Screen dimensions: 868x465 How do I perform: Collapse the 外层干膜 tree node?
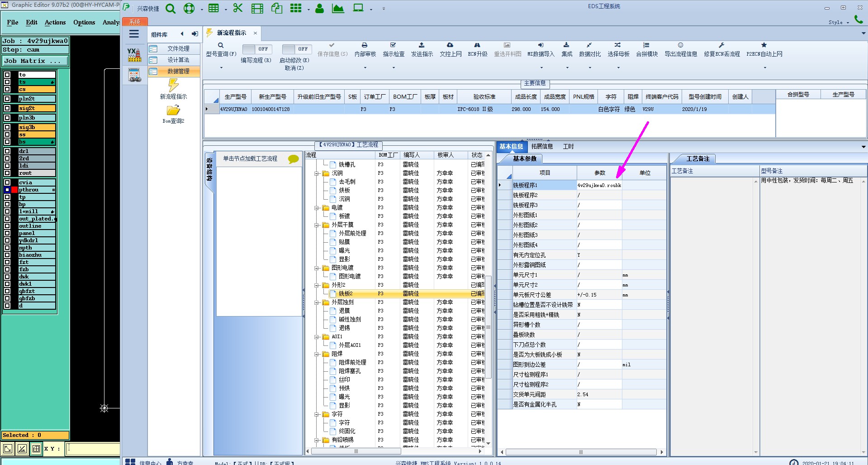tap(317, 225)
